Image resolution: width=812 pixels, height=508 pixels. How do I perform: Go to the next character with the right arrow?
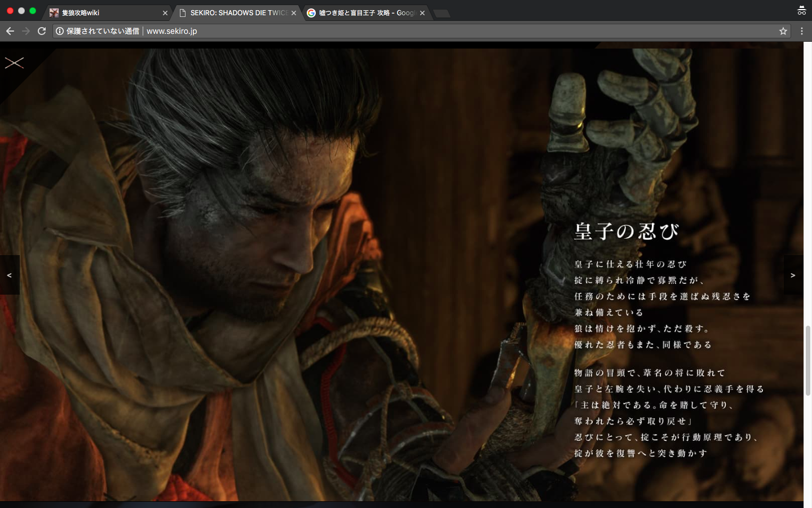[x=793, y=275]
